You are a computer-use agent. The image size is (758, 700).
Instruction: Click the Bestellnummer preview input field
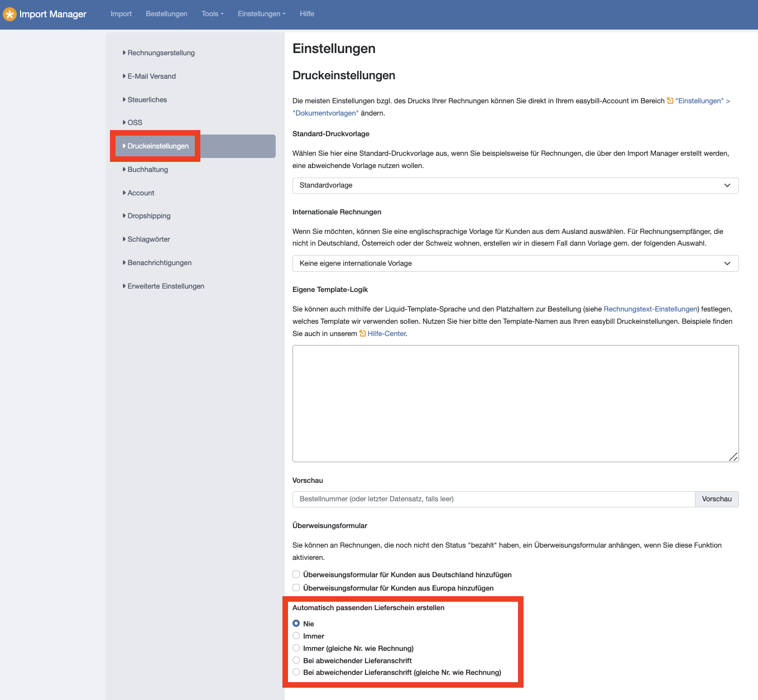point(493,499)
